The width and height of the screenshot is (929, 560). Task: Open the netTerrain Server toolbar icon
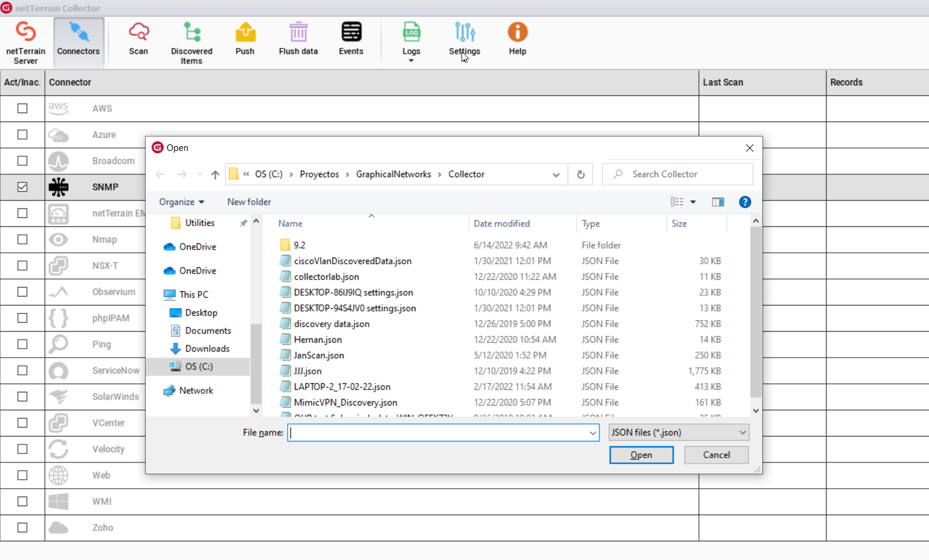pyautogui.click(x=25, y=41)
